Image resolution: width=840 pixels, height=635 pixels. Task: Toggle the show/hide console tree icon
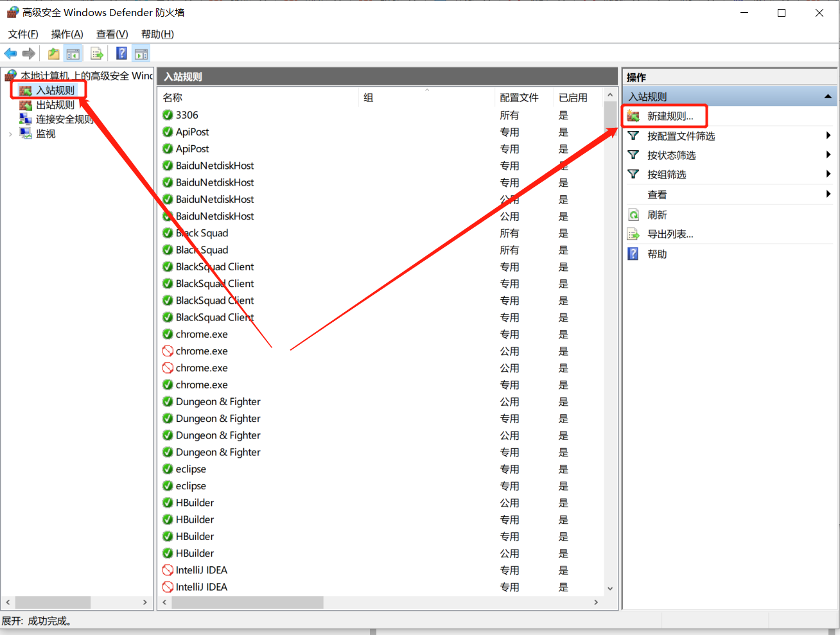[x=73, y=53]
